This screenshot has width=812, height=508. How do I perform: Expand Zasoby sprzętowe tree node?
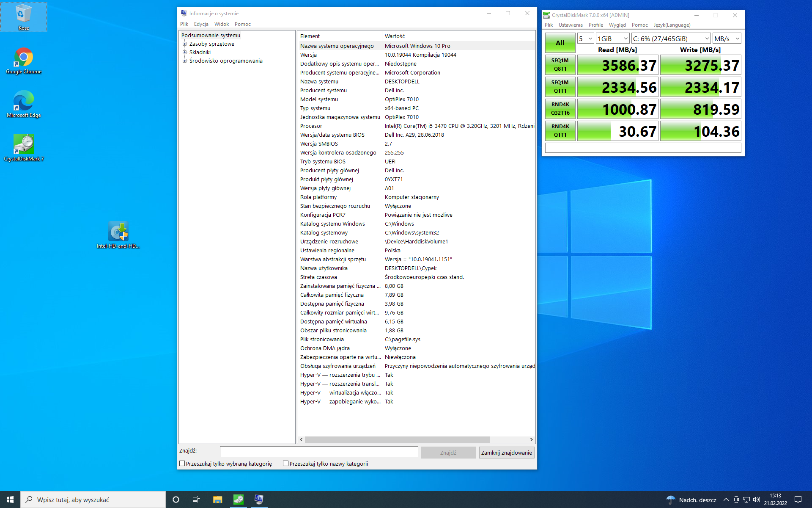pyautogui.click(x=184, y=44)
